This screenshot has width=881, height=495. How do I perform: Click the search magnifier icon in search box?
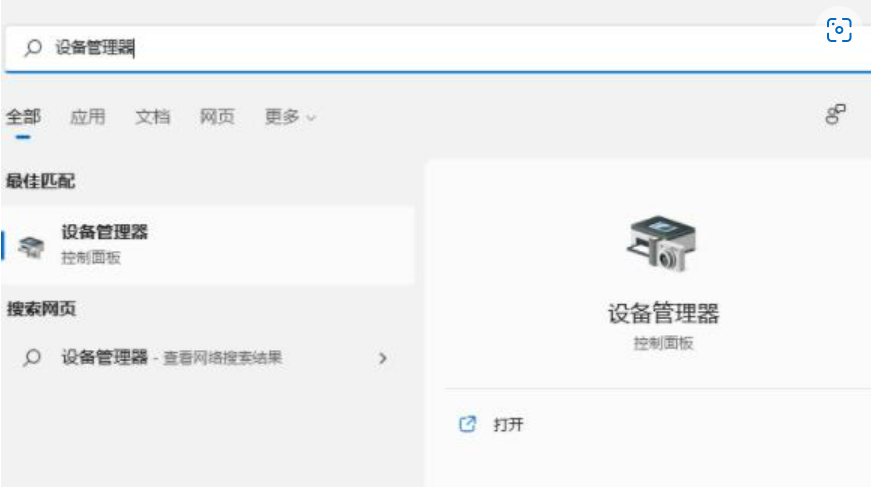(x=33, y=48)
